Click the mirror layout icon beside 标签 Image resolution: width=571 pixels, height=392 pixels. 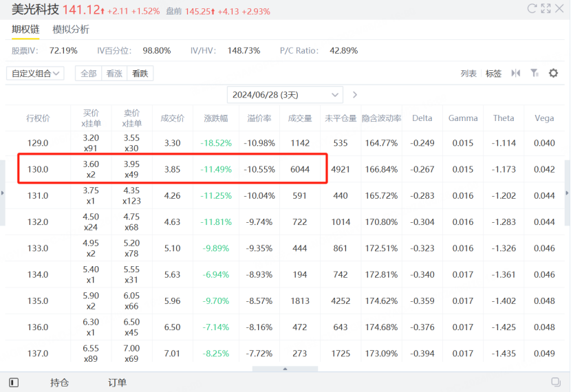tap(516, 73)
